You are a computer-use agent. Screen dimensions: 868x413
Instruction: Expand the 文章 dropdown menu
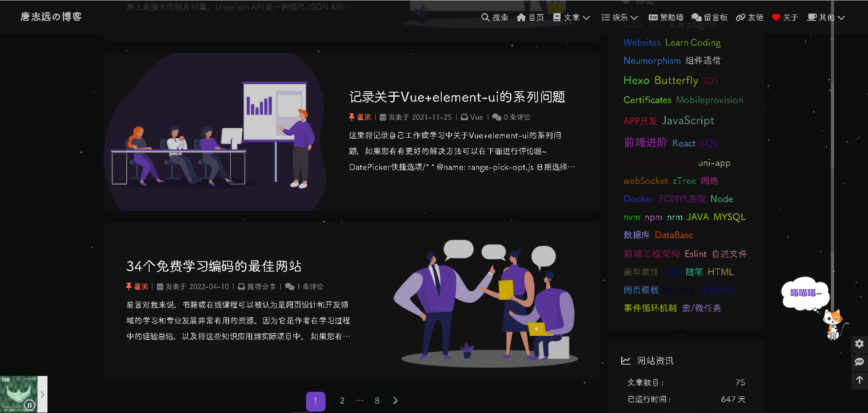[572, 17]
